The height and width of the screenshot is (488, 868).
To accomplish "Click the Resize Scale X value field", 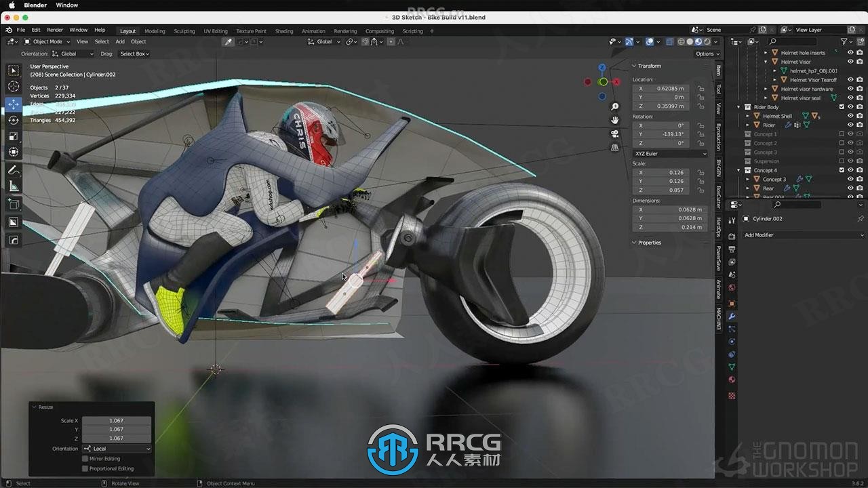I will tap(117, 420).
